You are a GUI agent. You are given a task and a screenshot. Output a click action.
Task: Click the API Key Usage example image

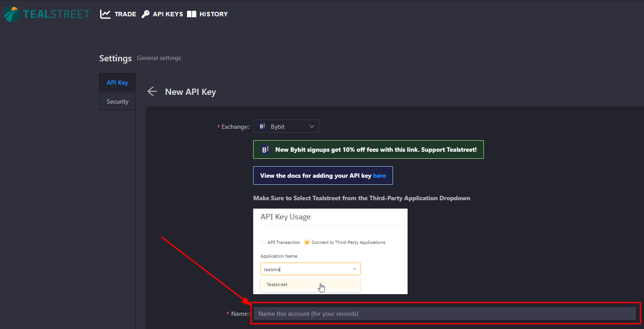(330, 251)
